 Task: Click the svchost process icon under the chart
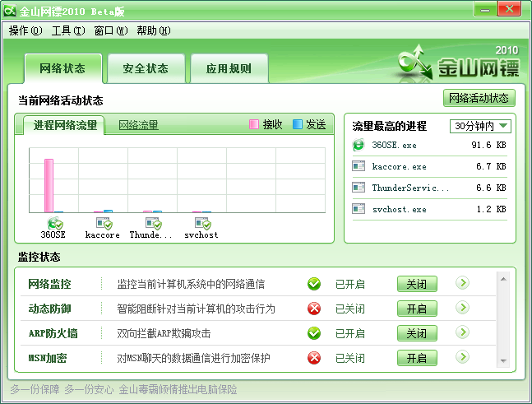[x=202, y=223]
